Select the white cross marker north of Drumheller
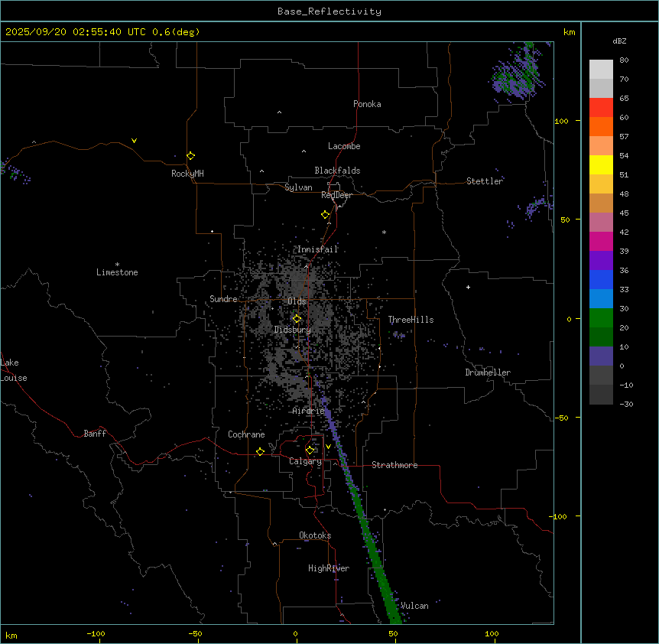 click(x=468, y=287)
